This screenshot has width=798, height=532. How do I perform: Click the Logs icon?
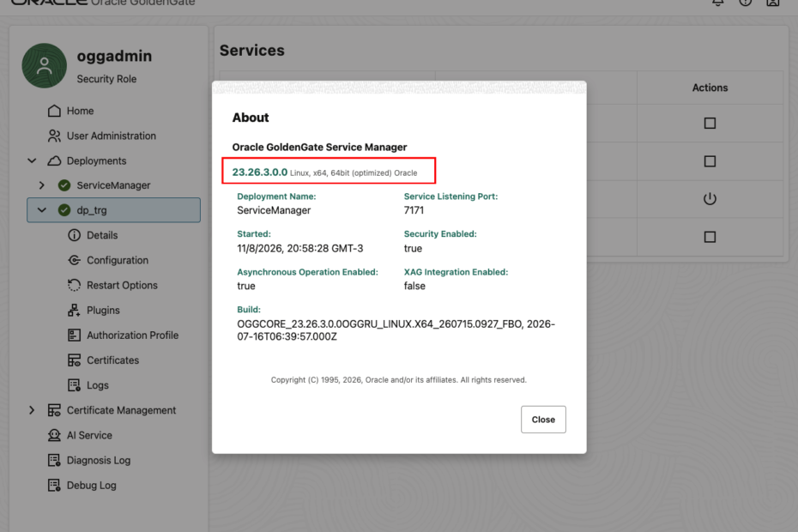tap(75, 385)
